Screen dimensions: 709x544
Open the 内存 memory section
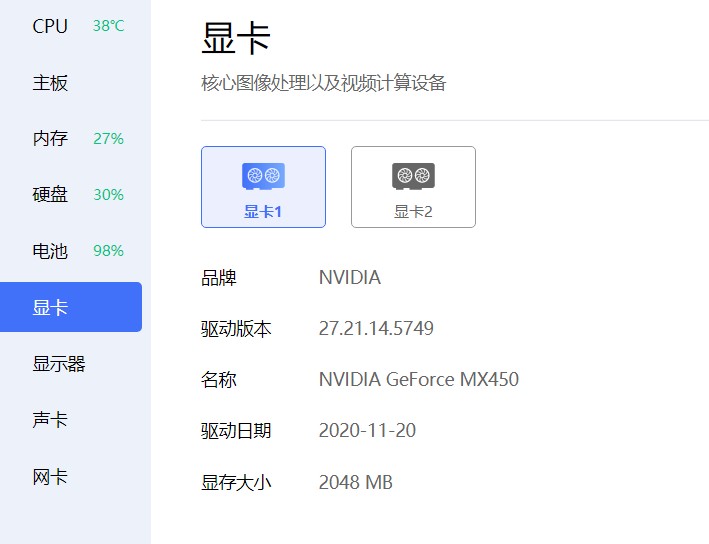coord(50,138)
